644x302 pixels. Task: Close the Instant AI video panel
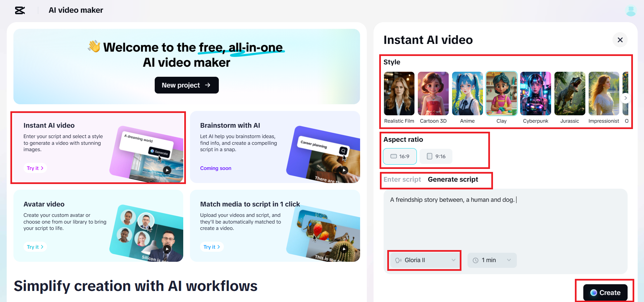620,40
